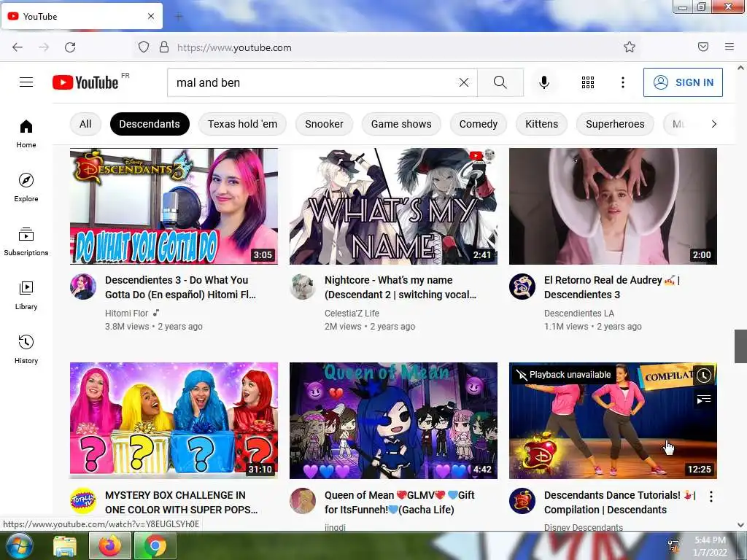The image size is (747, 560).
Task: Select the Game shows filter chip
Action: 401,124
